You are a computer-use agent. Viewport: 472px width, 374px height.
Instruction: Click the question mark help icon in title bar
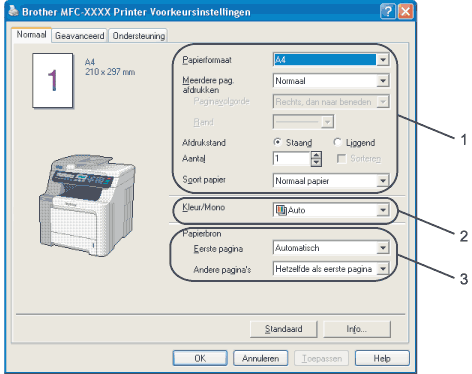click(388, 12)
